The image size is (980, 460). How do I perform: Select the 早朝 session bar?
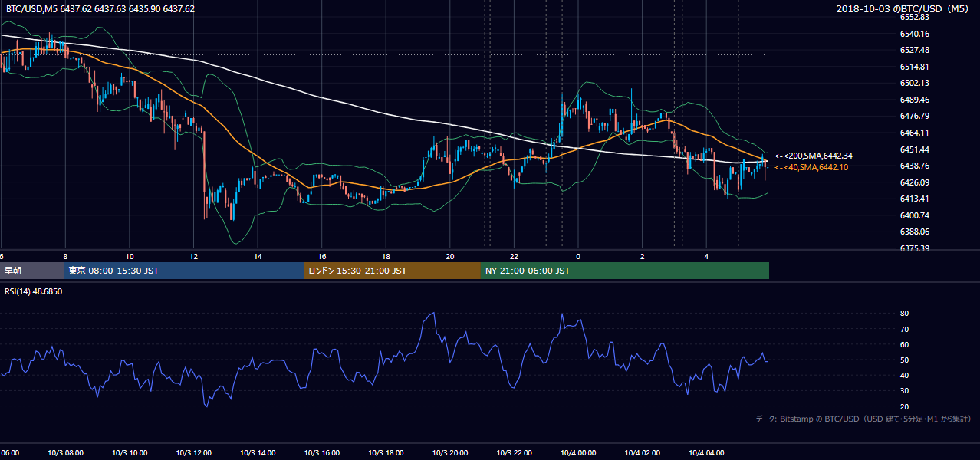(x=32, y=271)
